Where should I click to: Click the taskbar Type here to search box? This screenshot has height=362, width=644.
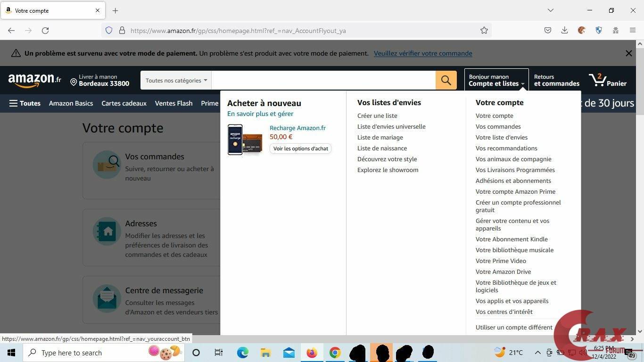pos(103,353)
